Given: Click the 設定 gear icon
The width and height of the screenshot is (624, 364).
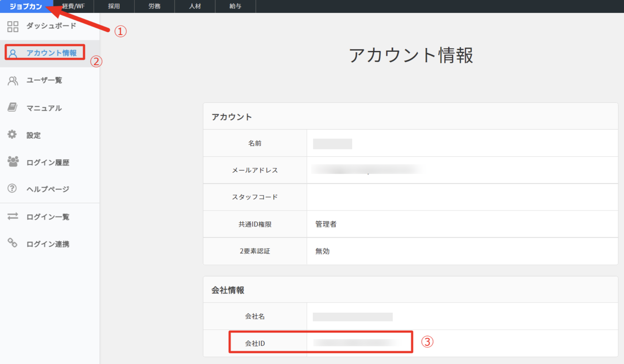Looking at the screenshot, I should 12,134.
